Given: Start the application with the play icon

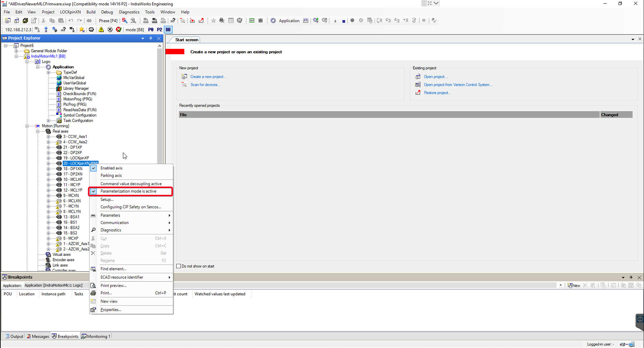Looking at the screenshot, I should (x=335, y=21).
